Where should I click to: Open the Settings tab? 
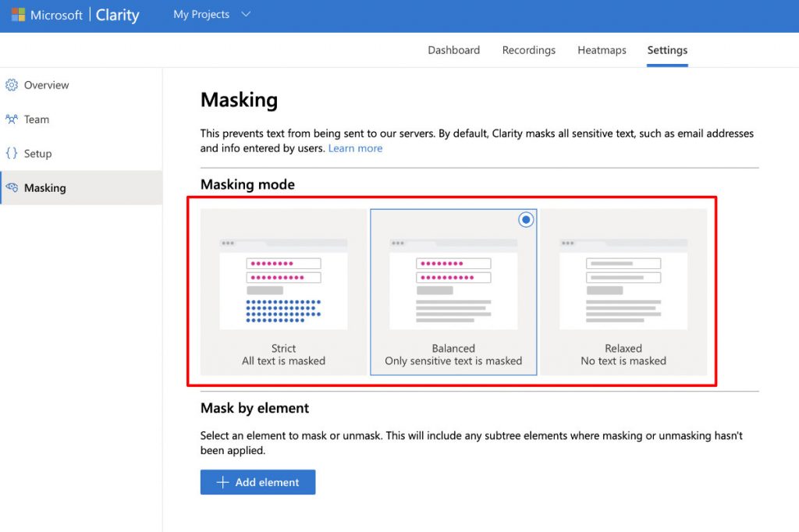click(667, 50)
